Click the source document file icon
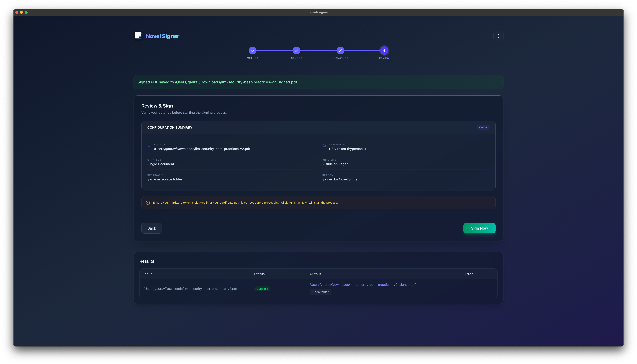The height and width of the screenshot is (364, 637). 149,145
